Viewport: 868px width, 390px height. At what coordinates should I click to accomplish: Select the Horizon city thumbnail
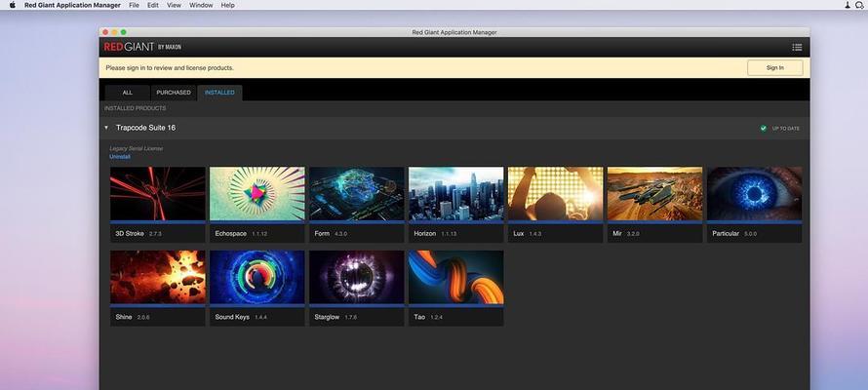click(456, 194)
